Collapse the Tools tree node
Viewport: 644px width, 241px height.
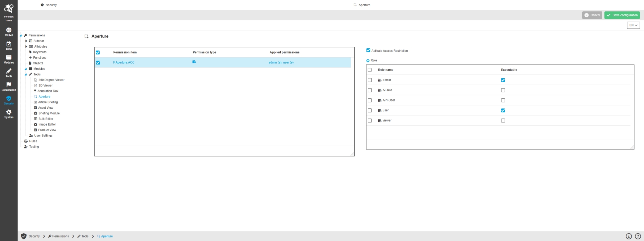26,74
